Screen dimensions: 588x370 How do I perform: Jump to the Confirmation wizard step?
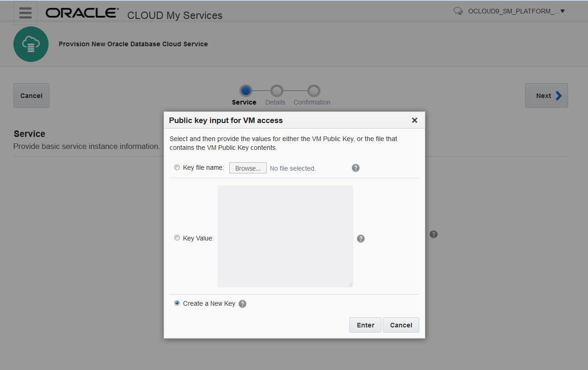pos(313,91)
